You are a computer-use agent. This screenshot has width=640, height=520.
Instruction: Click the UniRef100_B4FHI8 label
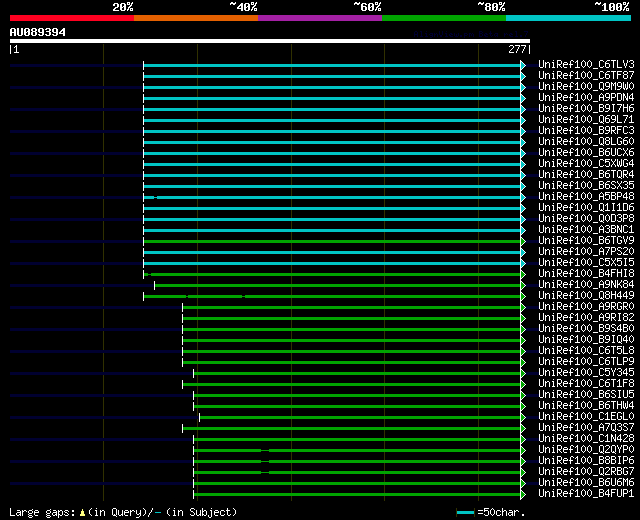[x=586, y=274]
